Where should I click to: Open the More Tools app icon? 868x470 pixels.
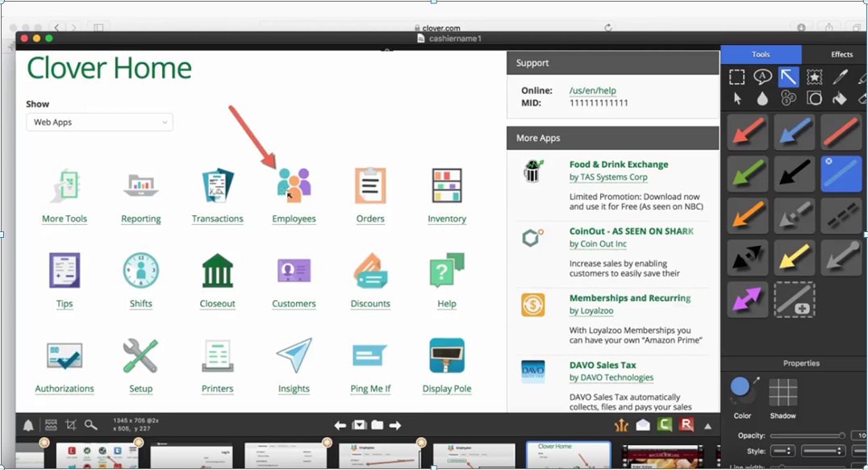click(x=65, y=185)
